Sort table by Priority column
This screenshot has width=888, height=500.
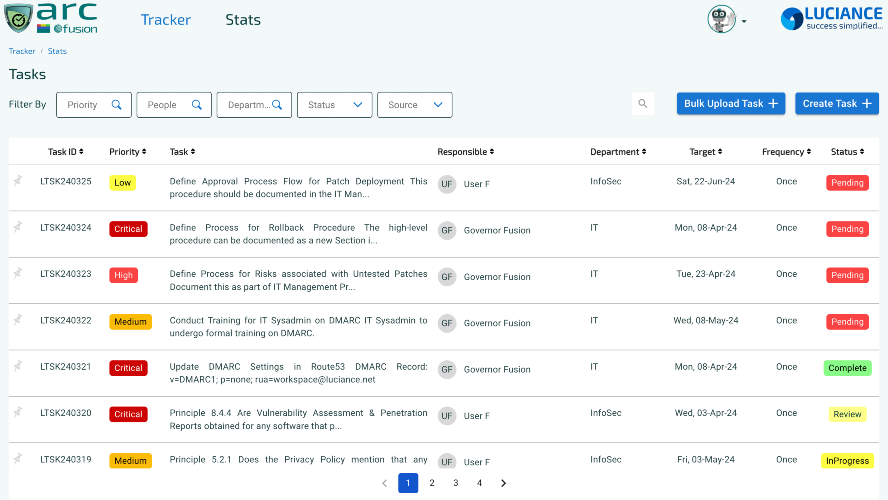point(127,152)
